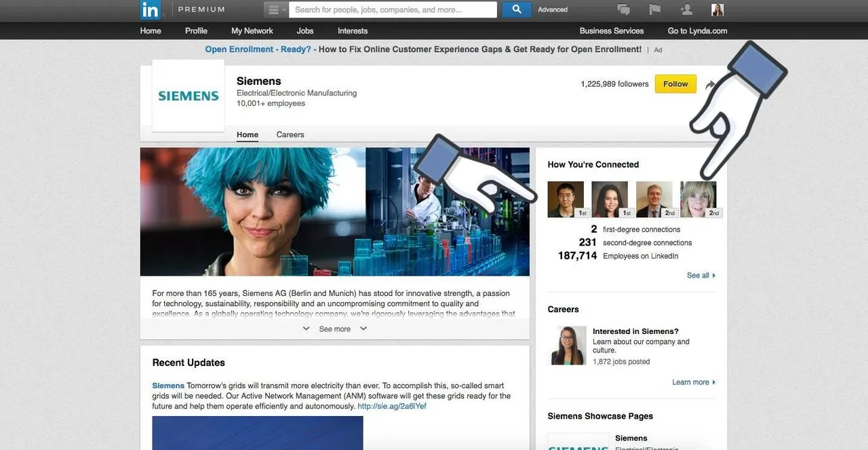
Task: Open the blonde woman 2nd-degree connection photo
Action: 698,199
